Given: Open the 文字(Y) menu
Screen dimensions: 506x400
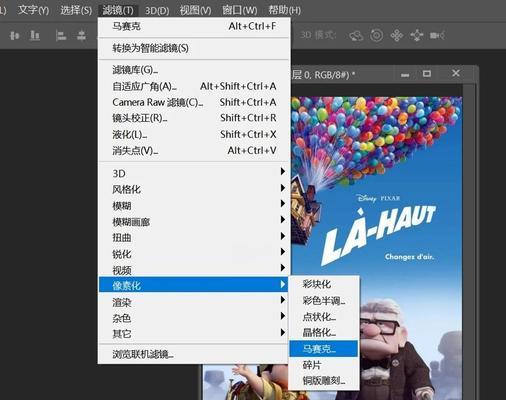Looking at the screenshot, I should 33,10.
